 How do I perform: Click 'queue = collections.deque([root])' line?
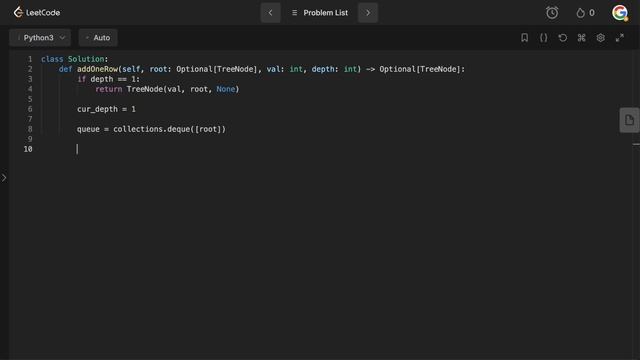tap(151, 129)
